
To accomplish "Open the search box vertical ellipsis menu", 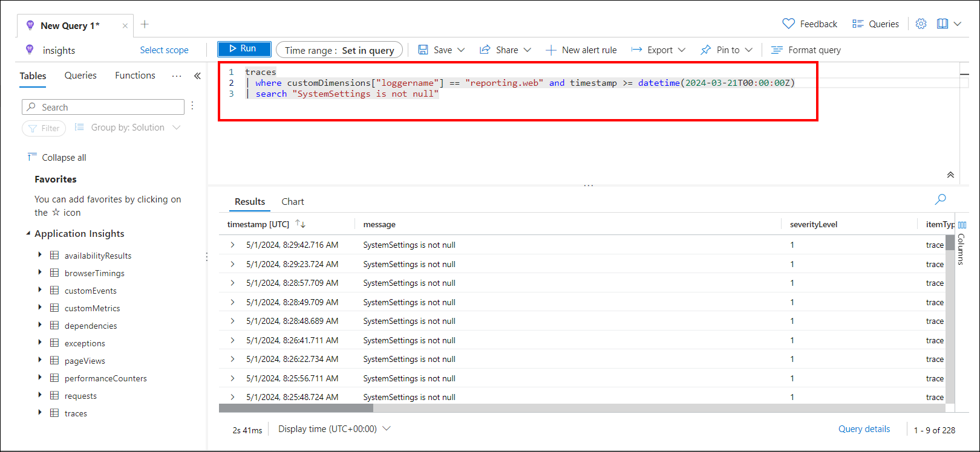I will (x=192, y=106).
